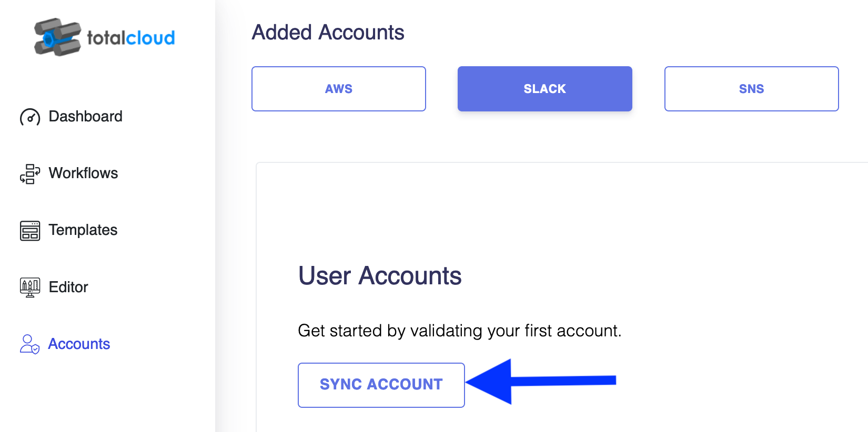Open Templates using the sidebar label
The width and height of the screenshot is (868, 432).
83,230
